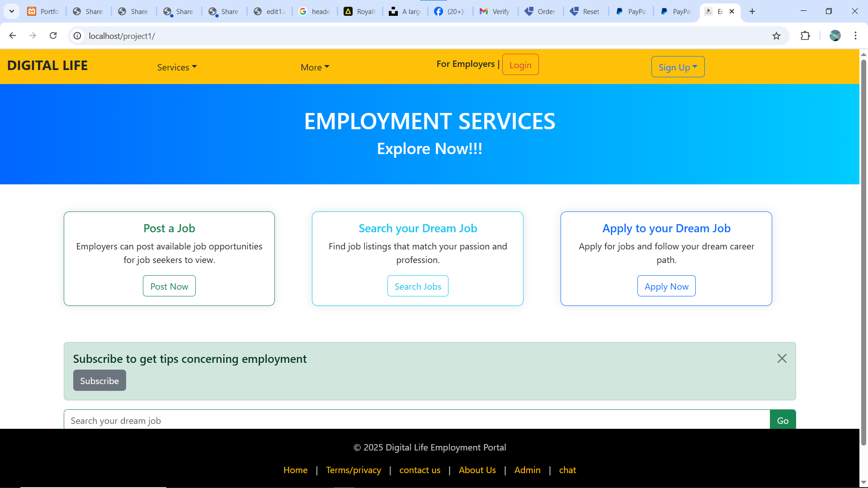Open the Terms/privacy footer link

point(354,470)
